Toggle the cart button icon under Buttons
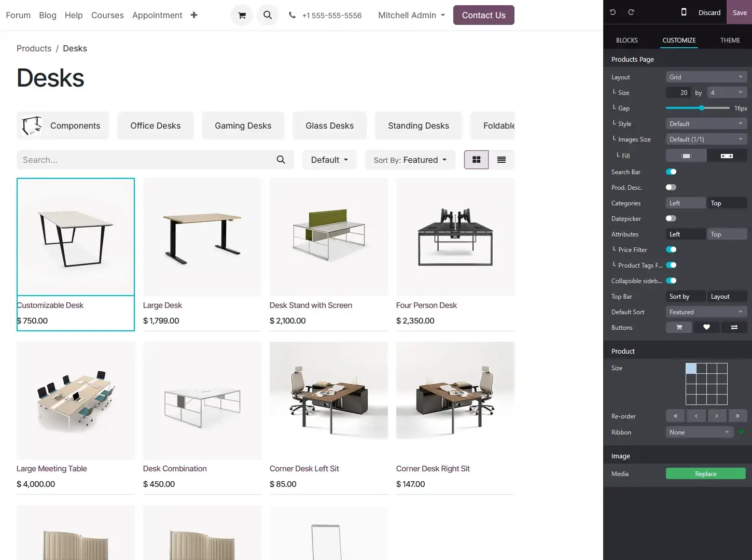This screenshot has height=560, width=752. (x=679, y=327)
